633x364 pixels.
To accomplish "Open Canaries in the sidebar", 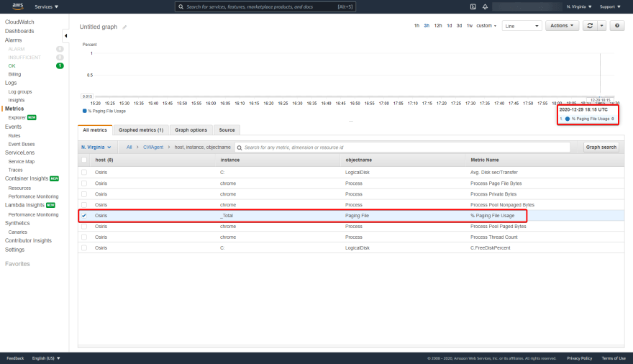I will pos(18,232).
